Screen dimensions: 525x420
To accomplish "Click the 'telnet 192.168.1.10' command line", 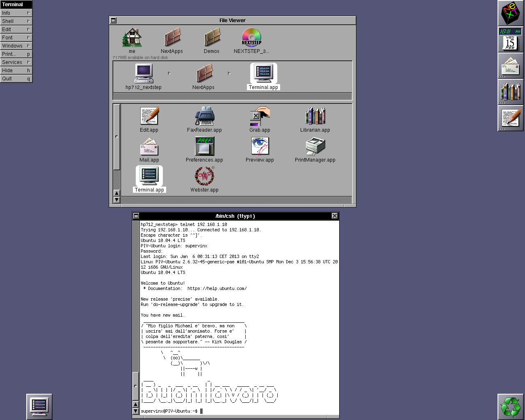I will pos(203,224).
